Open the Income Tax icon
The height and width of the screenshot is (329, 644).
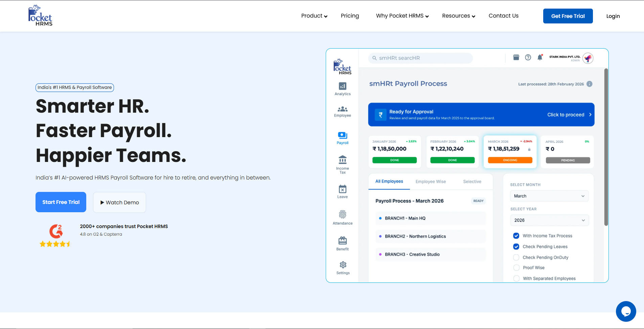pyautogui.click(x=342, y=159)
